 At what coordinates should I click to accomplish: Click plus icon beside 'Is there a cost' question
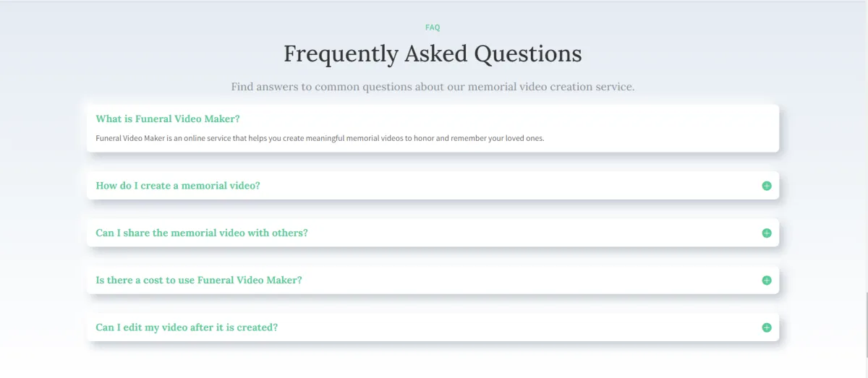pos(767,280)
